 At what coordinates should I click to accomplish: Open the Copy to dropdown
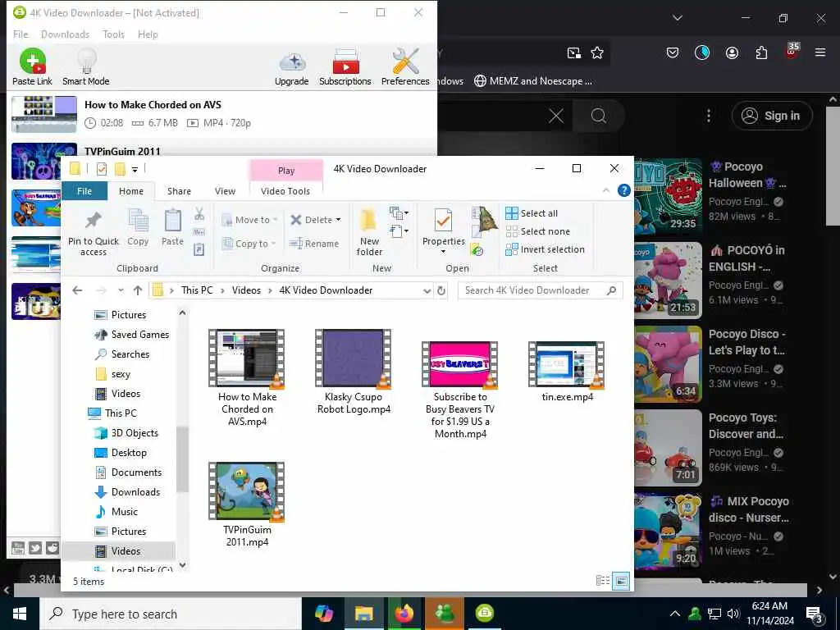pos(248,244)
